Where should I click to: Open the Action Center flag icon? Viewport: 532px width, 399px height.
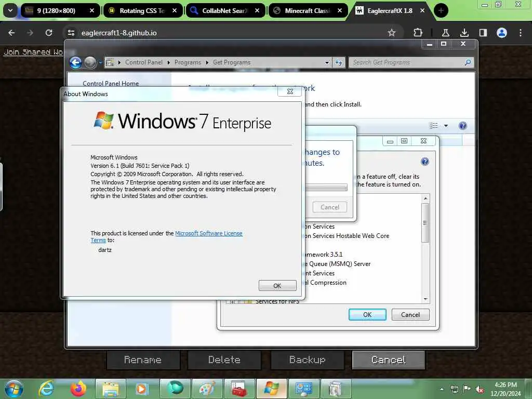pyautogui.click(x=467, y=389)
